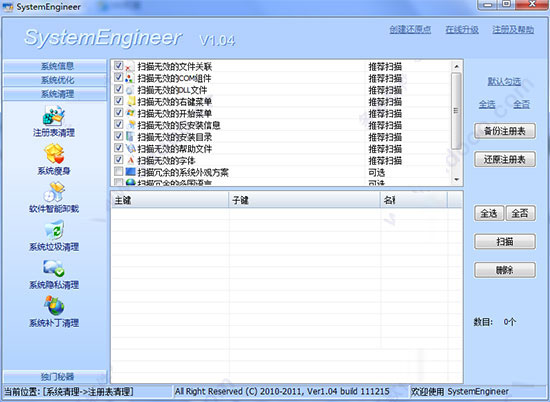Click the SystemEngineer title bar app icon
Viewport: 550px width, 402px height.
point(8,6)
